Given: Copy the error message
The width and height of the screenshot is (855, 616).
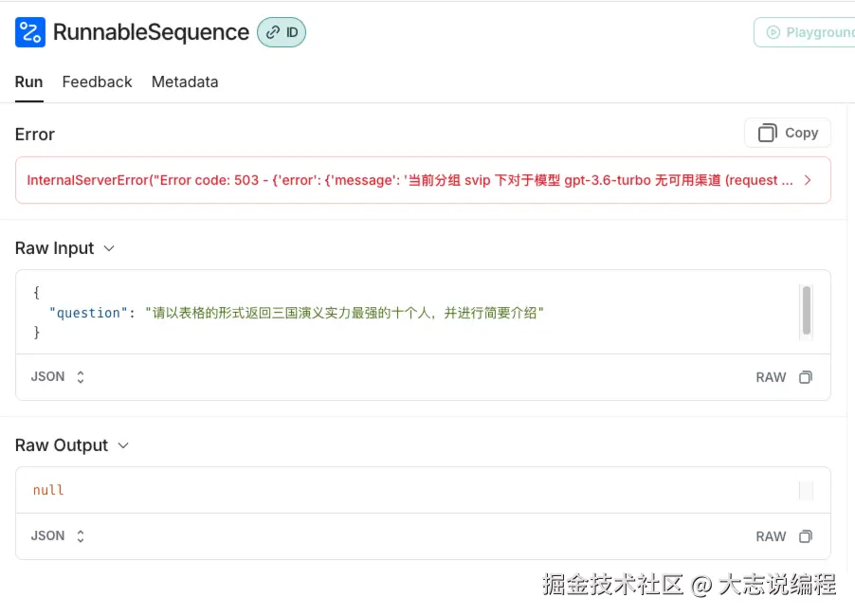Looking at the screenshot, I should 788,133.
